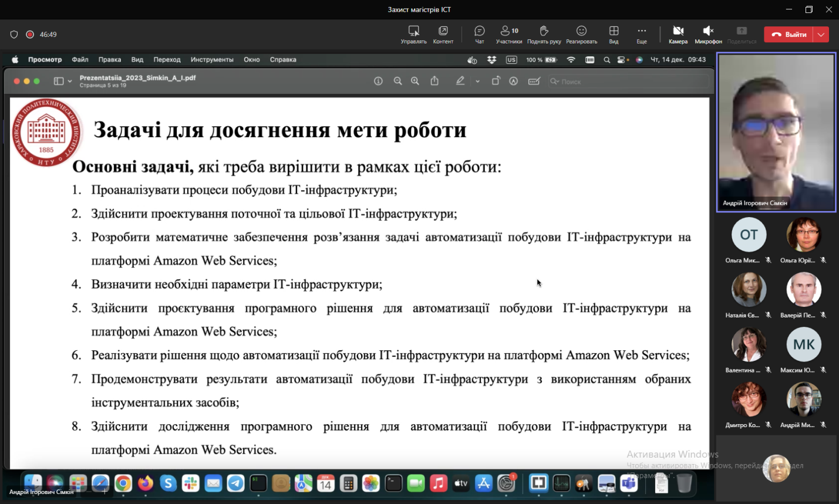
Task: Open the Content sharing icon
Action: 443,34
